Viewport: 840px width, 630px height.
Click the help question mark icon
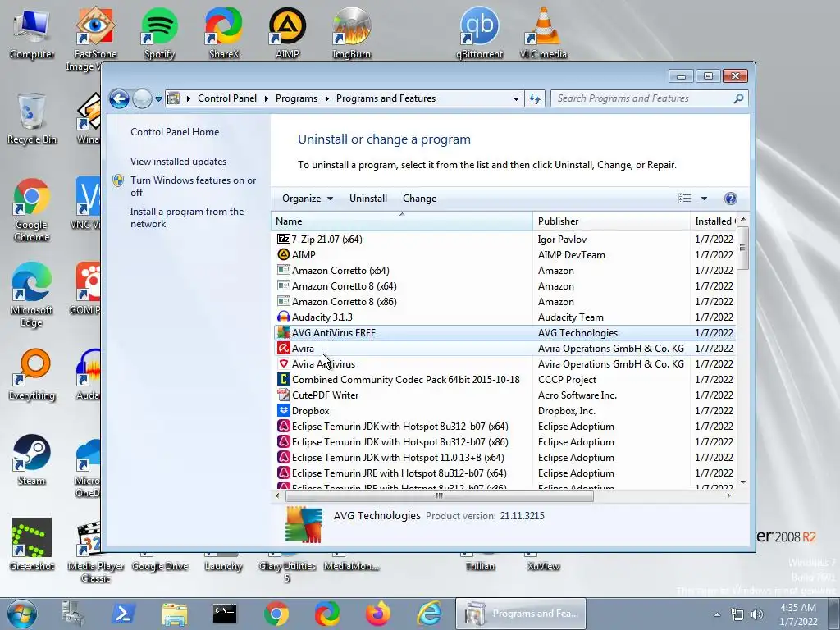coord(730,199)
